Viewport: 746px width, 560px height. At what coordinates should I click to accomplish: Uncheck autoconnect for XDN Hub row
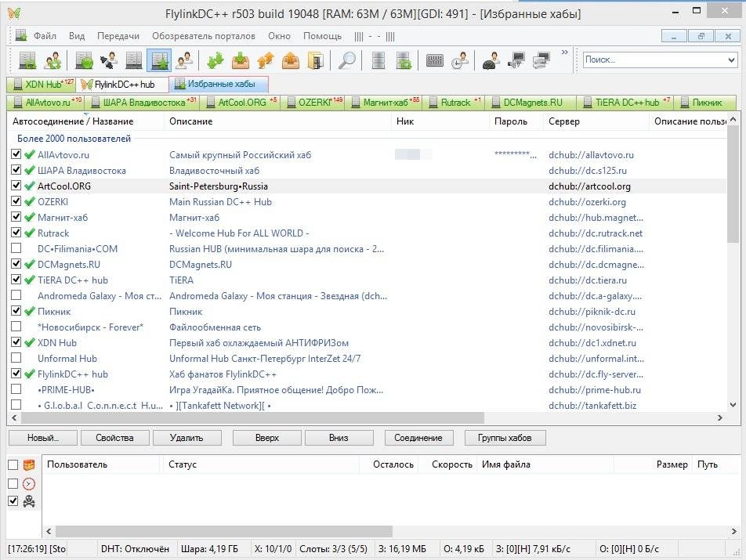click(16, 342)
